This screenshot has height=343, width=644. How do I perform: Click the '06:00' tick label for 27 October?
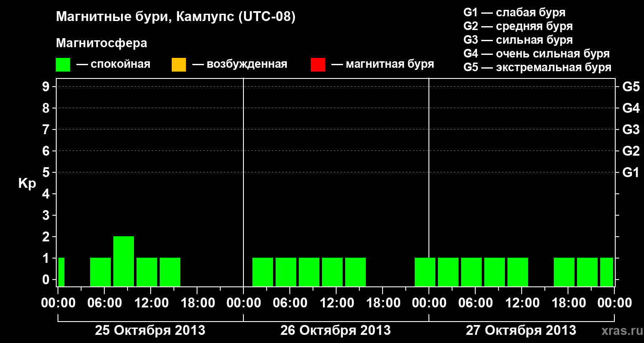click(x=475, y=303)
